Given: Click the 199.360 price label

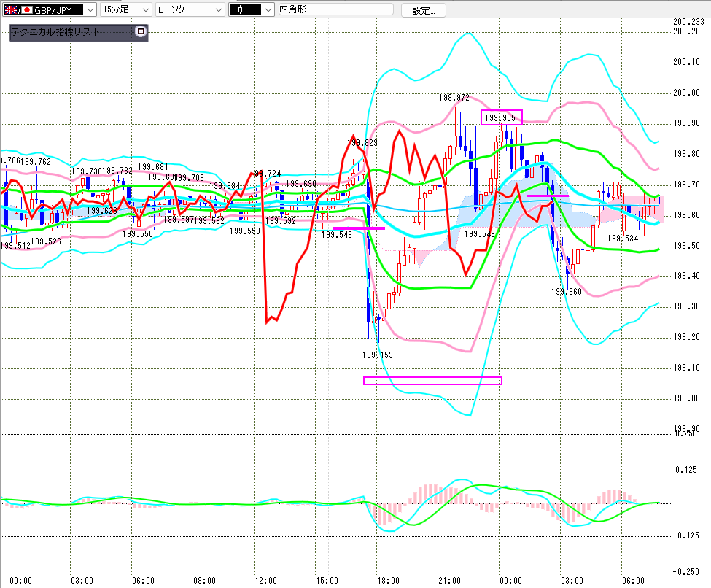Looking at the screenshot, I should tap(566, 291).
